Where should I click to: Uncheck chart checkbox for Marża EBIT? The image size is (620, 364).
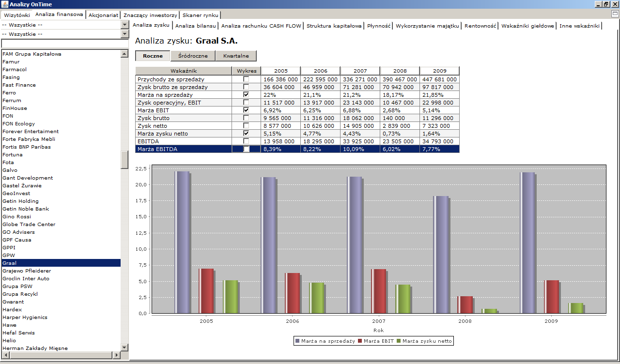click(246, 110)
